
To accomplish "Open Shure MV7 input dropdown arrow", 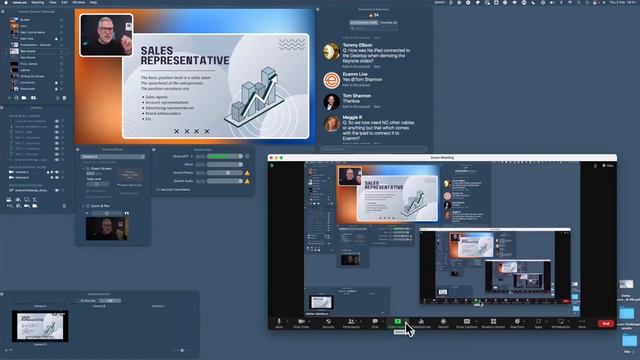I will [x=192, y=156].
